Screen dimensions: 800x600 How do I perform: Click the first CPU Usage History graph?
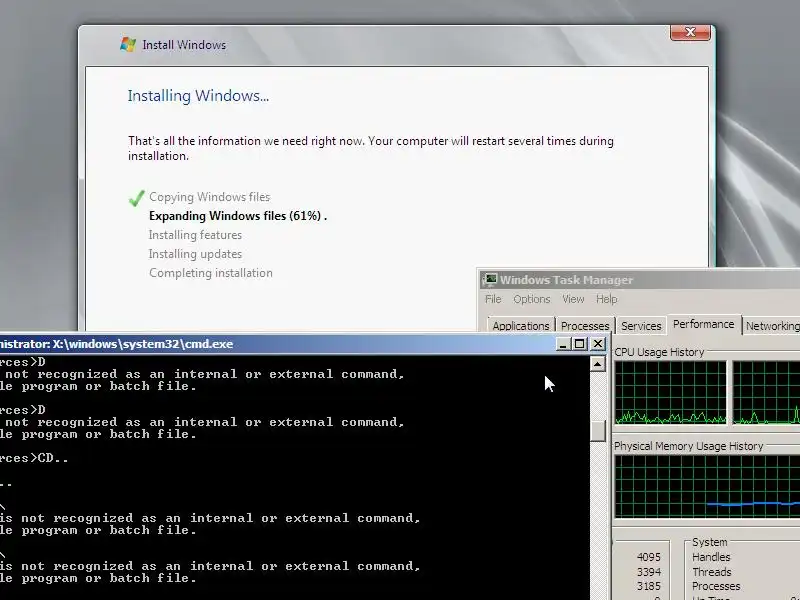pos(670,392)
